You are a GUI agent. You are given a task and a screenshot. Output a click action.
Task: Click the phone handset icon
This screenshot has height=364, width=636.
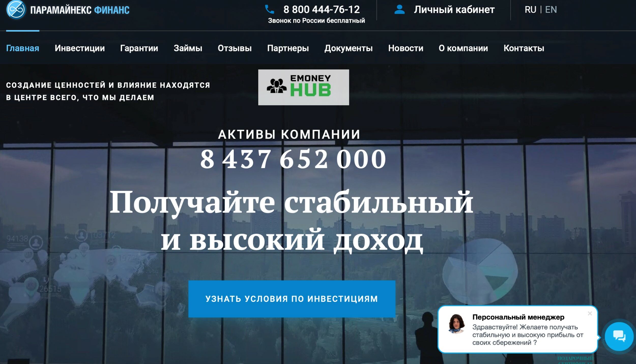(269, 9)
